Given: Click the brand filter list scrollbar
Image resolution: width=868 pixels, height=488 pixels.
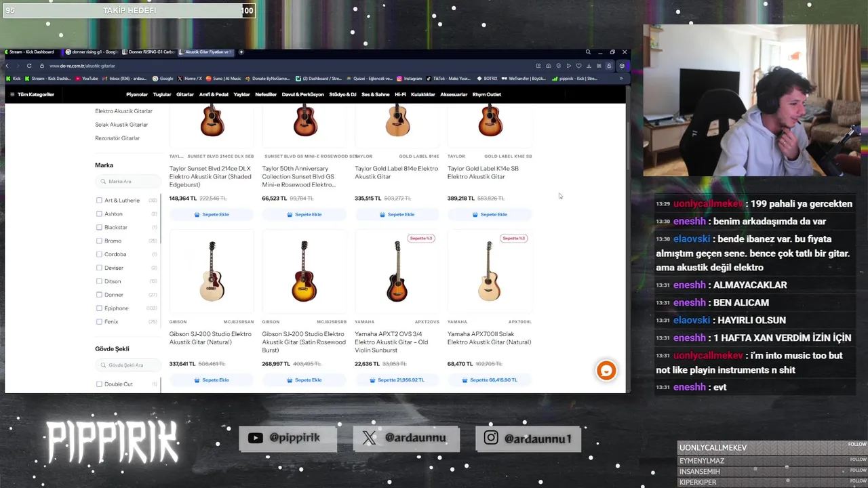Looking at the screenshot, I should pyautogui.click(x=161, y=220).
